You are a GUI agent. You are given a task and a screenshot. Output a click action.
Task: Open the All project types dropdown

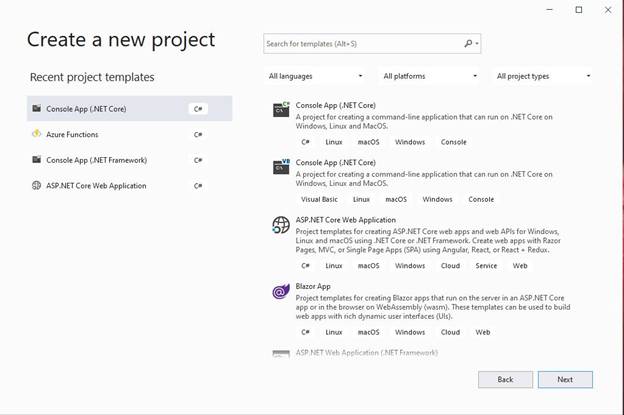tap(544, 76)
